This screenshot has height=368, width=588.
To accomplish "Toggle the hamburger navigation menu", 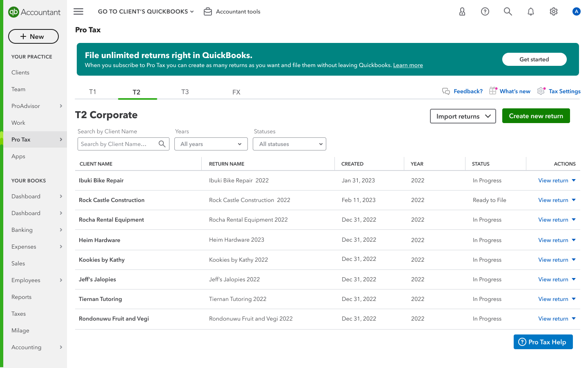I will (78, 11).
